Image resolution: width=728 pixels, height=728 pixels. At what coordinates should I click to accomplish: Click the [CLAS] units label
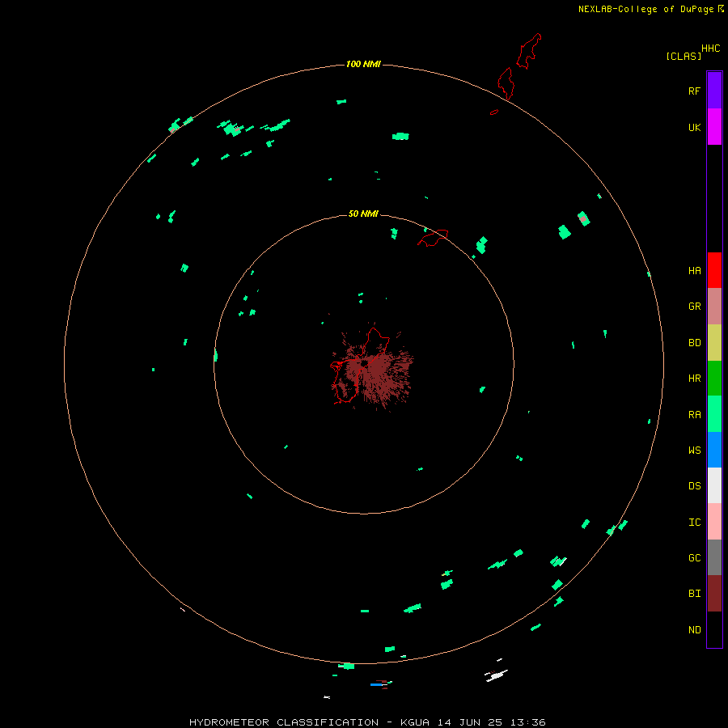[x=684, y=56]
